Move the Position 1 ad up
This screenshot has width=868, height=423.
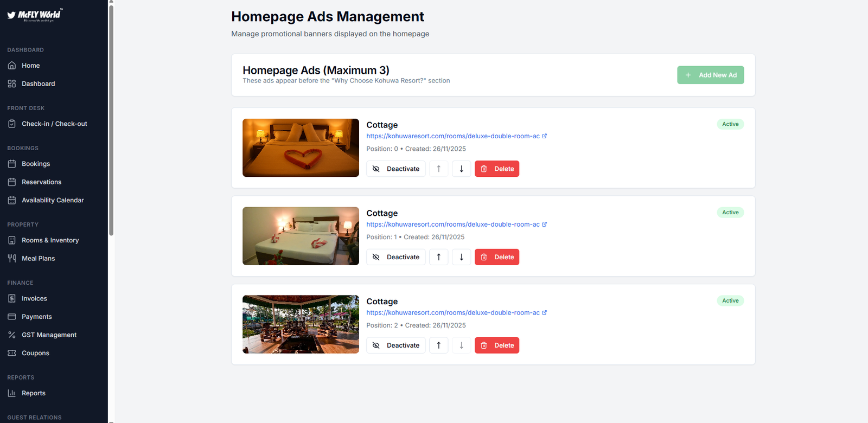coord(439,257)
